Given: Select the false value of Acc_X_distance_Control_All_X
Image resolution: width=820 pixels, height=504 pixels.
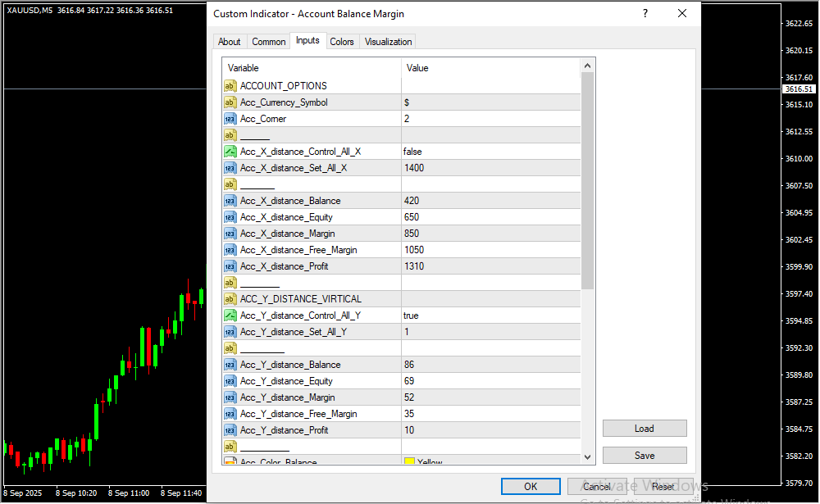Looking at the screenshot, I should point(413,152).
